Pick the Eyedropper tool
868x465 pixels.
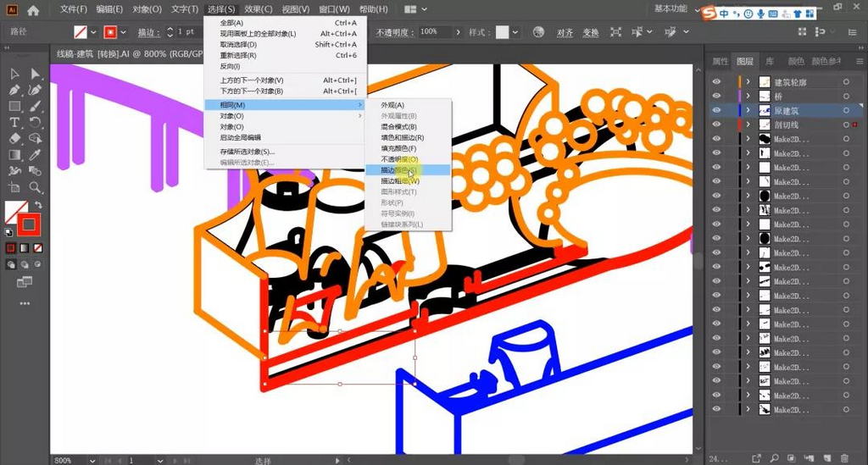pos(35,155)
